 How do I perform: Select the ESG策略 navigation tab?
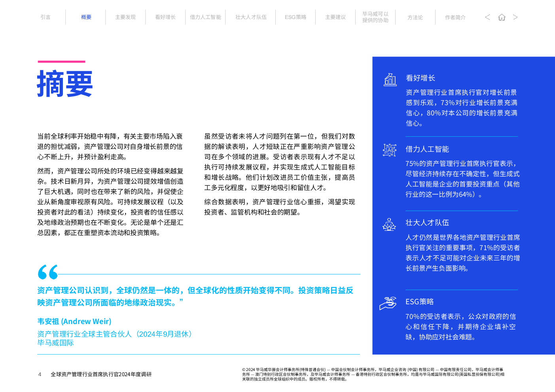[295, 17]
